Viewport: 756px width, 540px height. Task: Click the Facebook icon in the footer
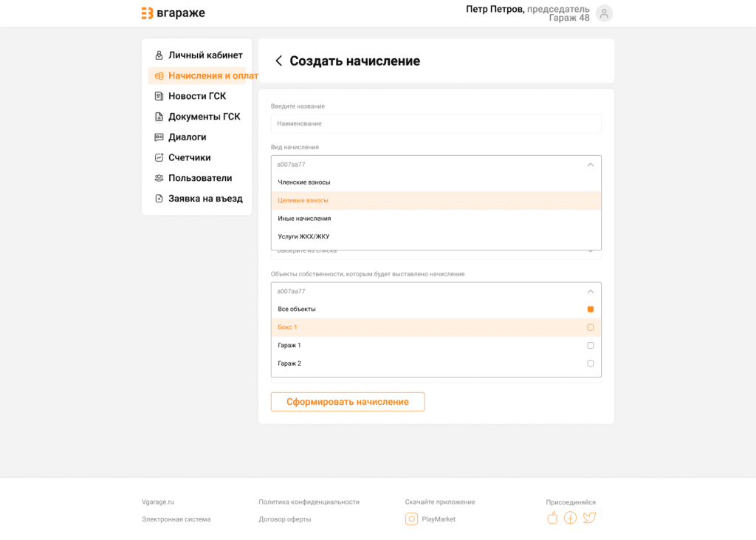pos(570,518)
